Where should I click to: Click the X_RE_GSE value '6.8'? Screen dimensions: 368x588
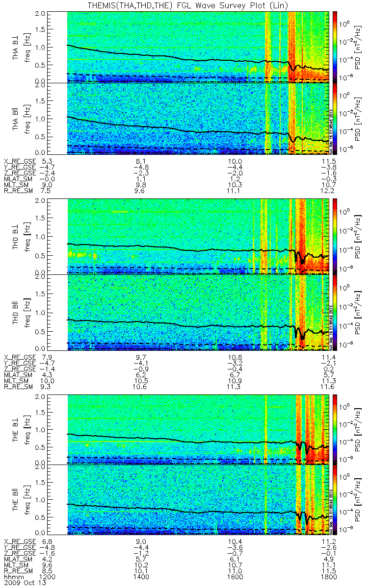pos(48,542)
